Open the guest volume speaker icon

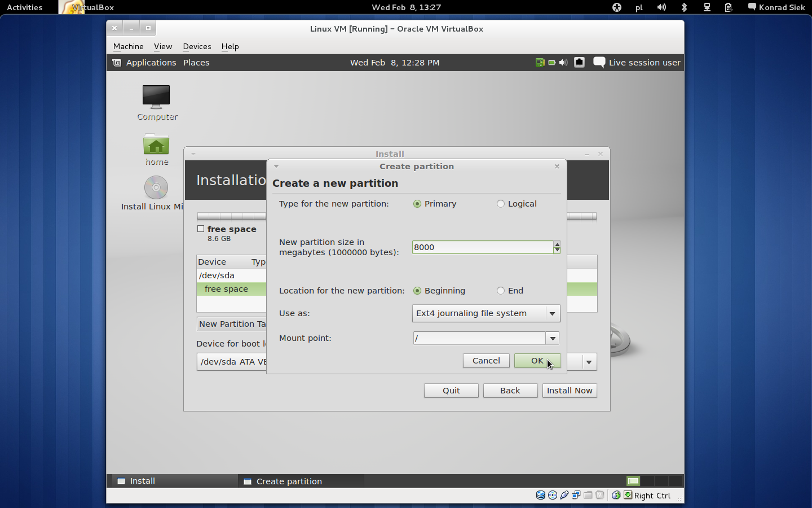pos(563,63)
